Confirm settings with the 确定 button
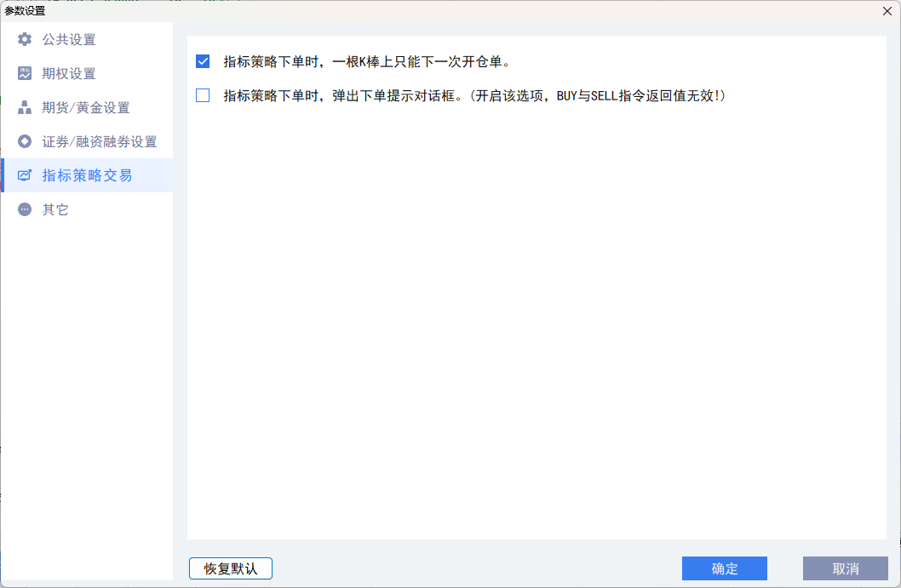 (x=724, y=568)
